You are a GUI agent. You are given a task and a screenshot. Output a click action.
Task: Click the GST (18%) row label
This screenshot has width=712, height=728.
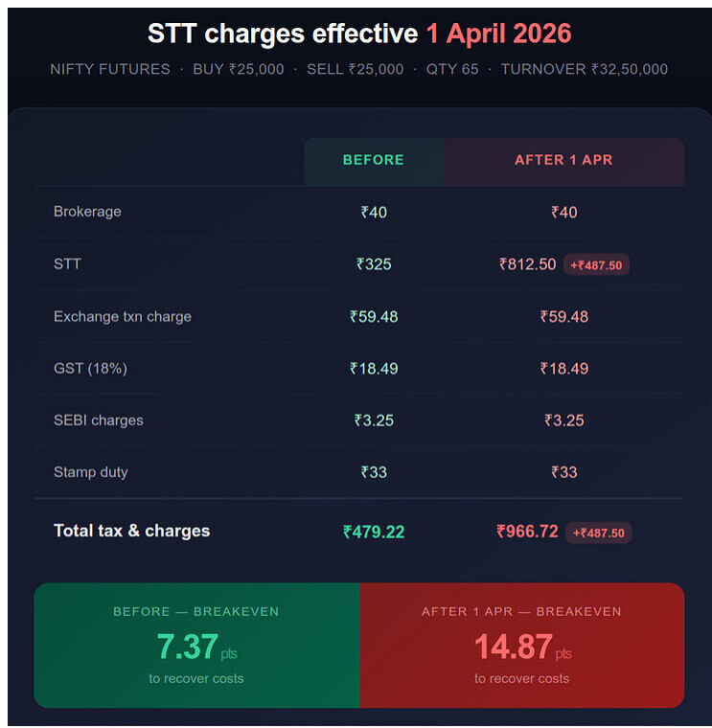pyautogui.click(x=90, y=368)
